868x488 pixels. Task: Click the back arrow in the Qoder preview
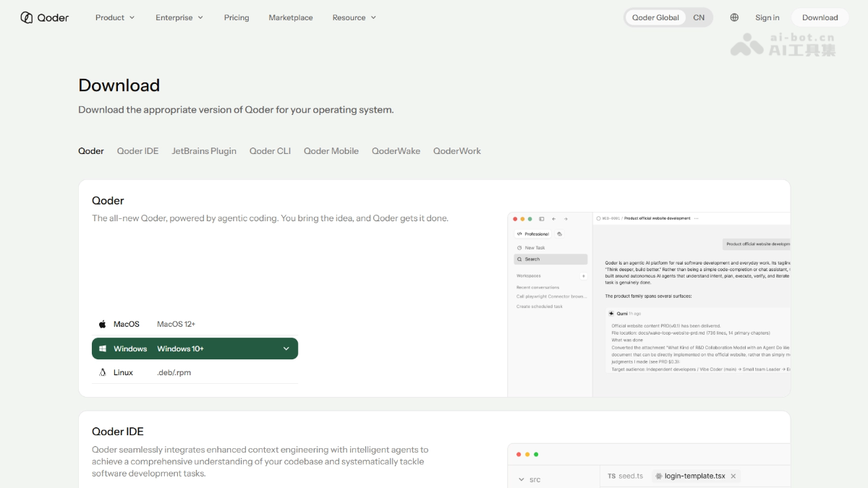(553, 218)
